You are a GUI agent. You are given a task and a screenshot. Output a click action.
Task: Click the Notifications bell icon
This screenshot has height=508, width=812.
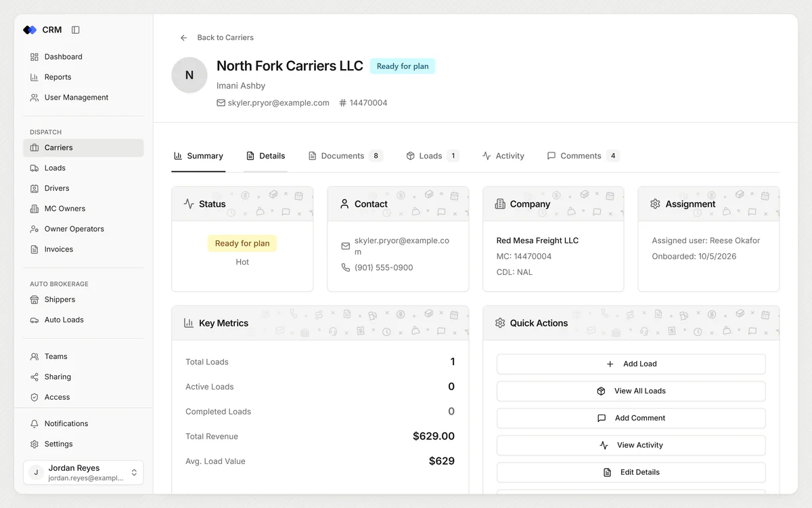[x=35, y=423]
